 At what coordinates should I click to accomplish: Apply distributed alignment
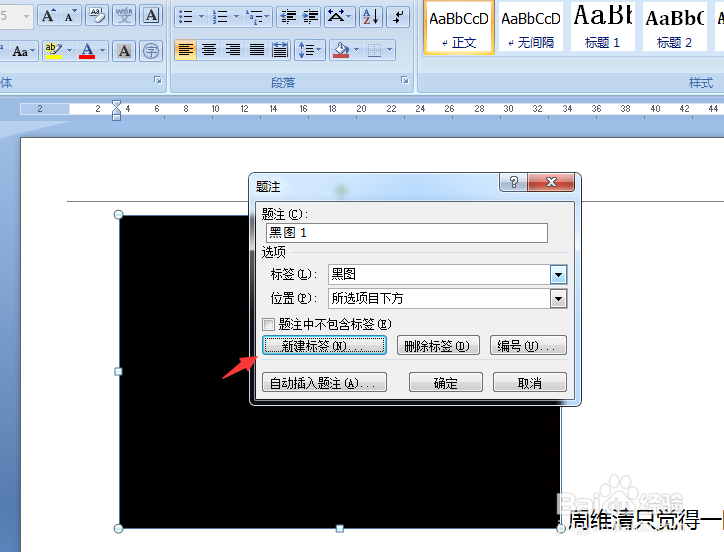tap(280, 50)
